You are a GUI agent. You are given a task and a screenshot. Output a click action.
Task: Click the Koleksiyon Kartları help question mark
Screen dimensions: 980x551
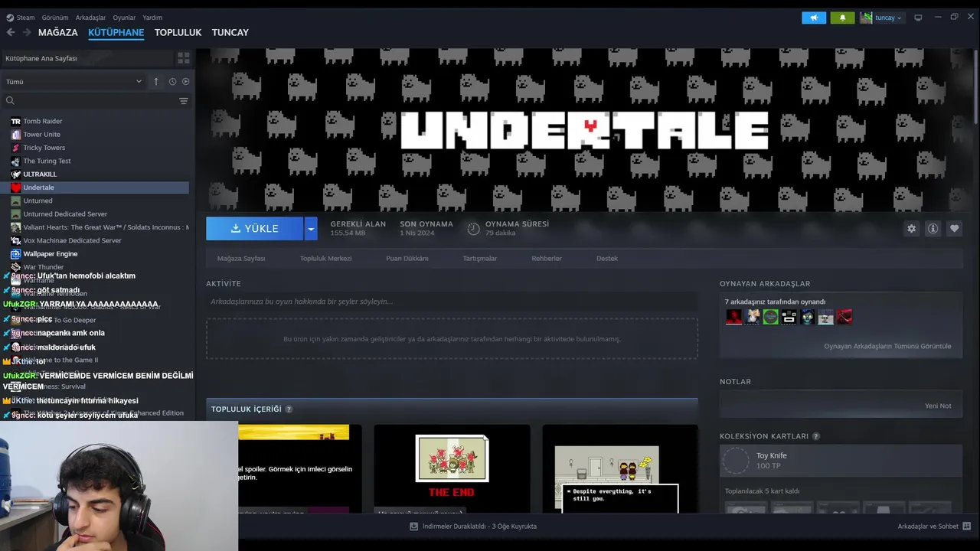[816, 436]
